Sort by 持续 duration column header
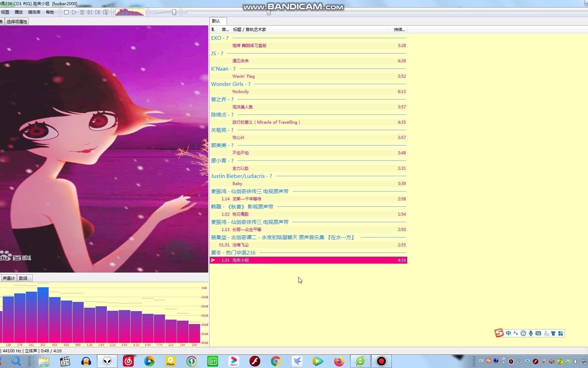Image resolution: width=588 pixels, height=368 pixels. [398, 30]
